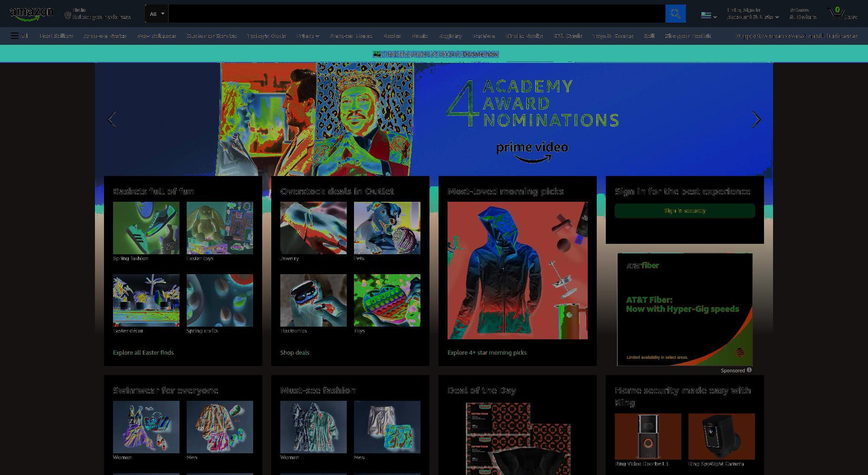Open the language flag dropdown

click(x=709, y=15)
